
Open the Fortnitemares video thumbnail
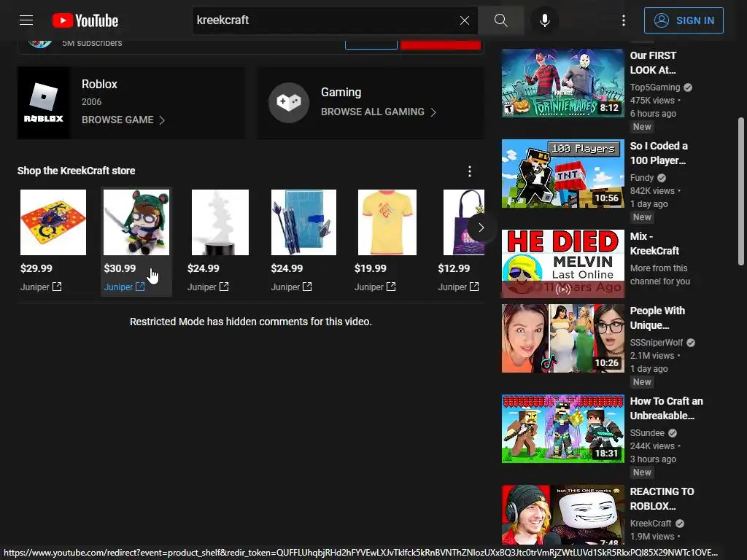click(562, 83)
